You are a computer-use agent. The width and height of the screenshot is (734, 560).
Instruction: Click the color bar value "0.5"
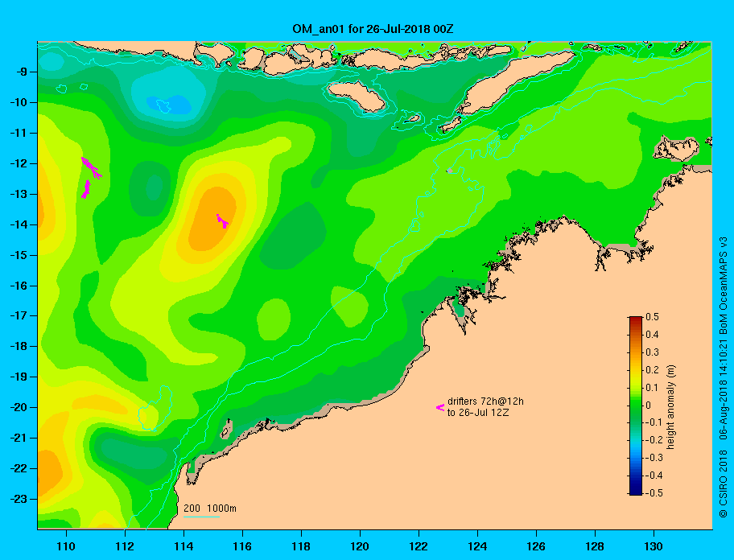[x=652, y=317]
